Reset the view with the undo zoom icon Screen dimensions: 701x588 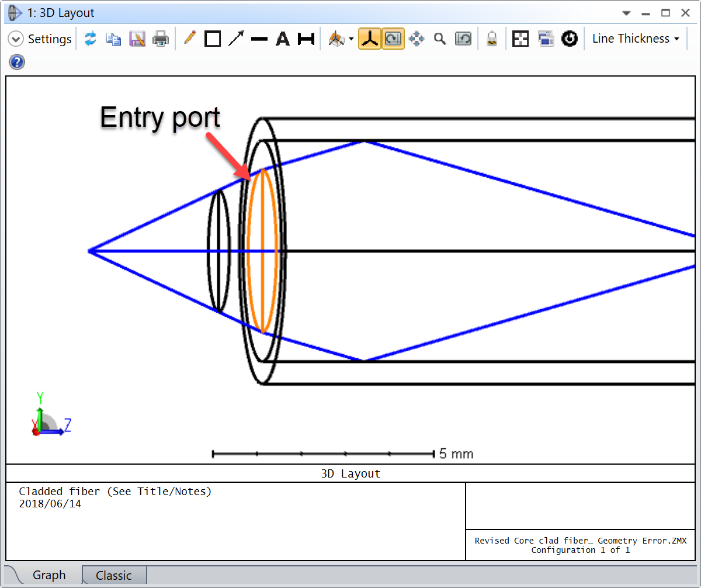pyautogui.click(x=463, y=39)
